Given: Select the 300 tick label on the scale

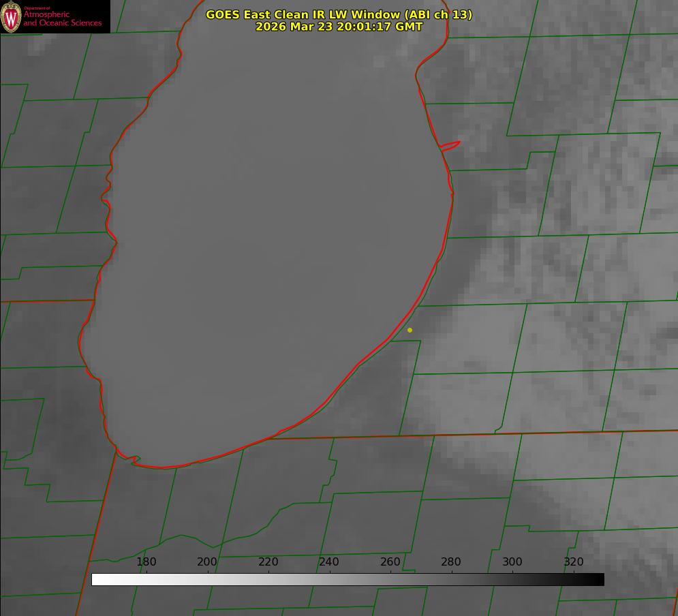Looking at the screenshot, I should point(512,562).
